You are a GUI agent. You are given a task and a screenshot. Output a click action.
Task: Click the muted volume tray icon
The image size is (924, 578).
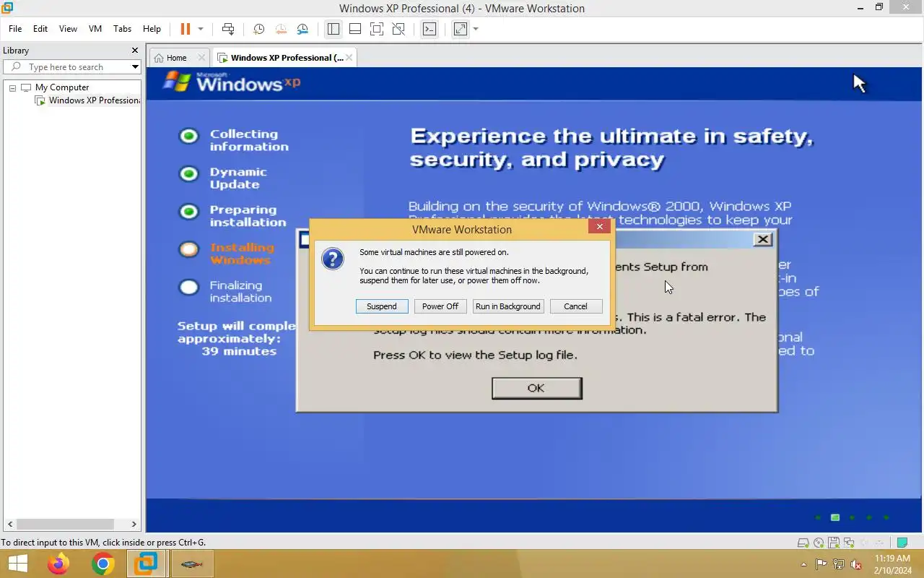856,564
